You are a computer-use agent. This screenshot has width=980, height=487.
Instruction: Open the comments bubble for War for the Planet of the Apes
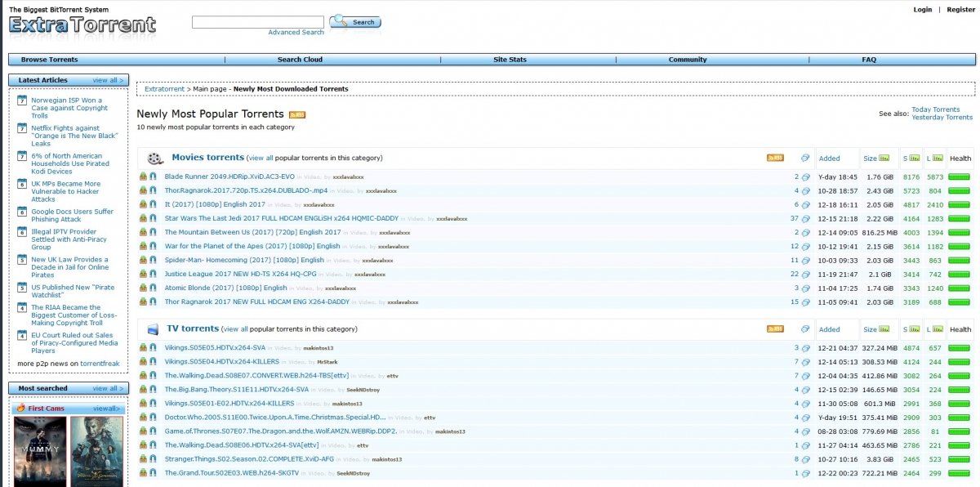805,246
